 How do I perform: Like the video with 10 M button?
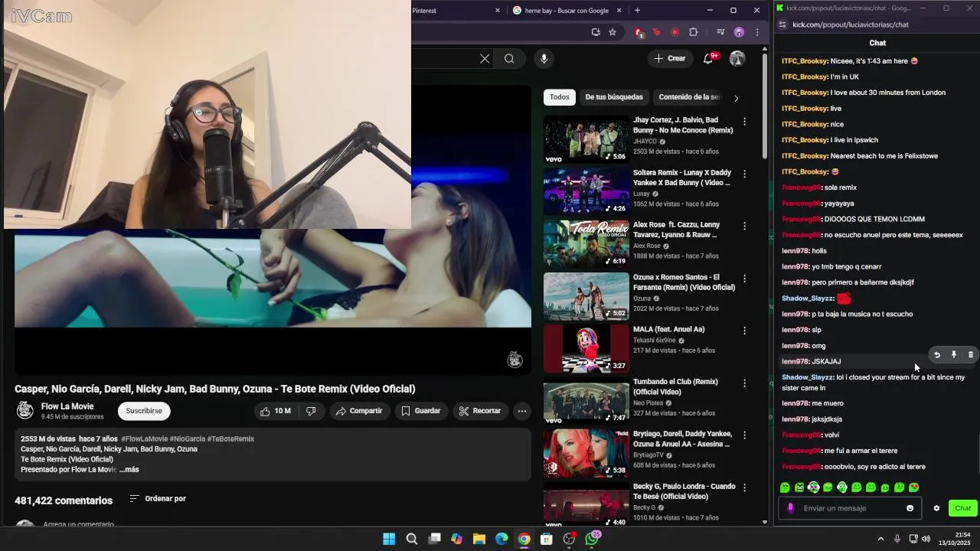coord(276,411)
